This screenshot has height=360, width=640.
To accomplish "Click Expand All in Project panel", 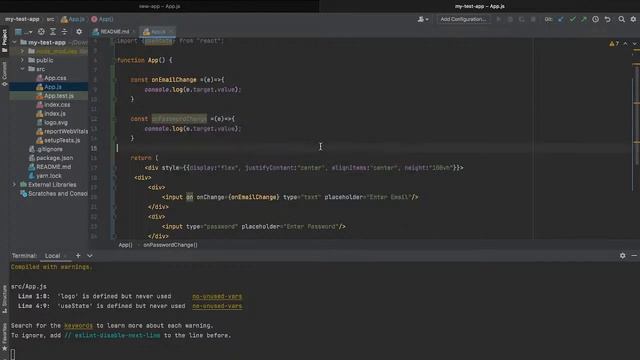I will pyautogui.click(x=53, y=31).
